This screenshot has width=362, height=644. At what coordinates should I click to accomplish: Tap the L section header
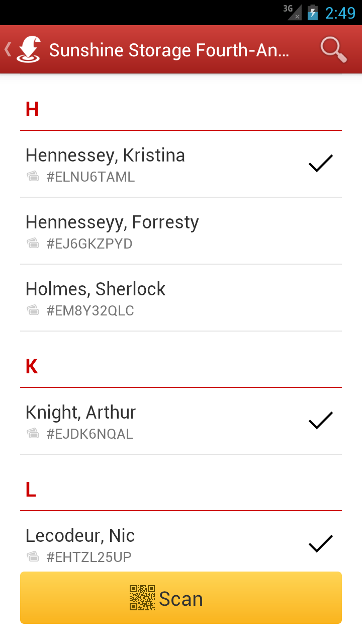(x=31, y=490)
